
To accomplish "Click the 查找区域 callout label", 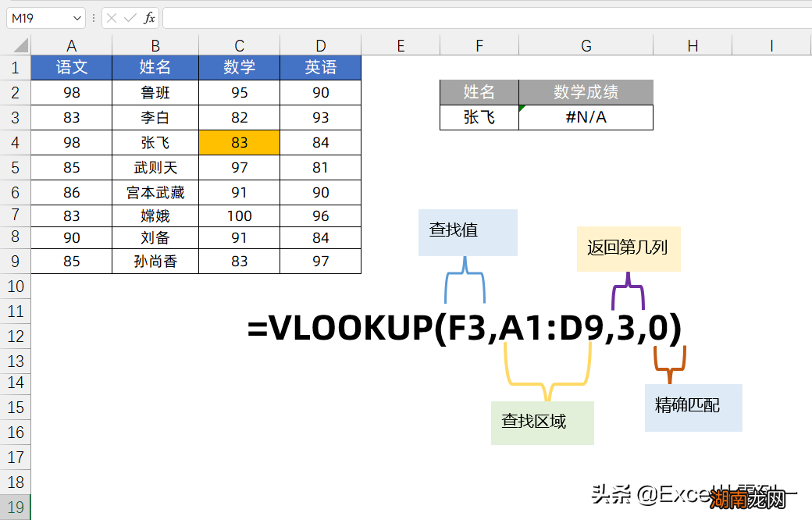I will [x=542, y=422].
